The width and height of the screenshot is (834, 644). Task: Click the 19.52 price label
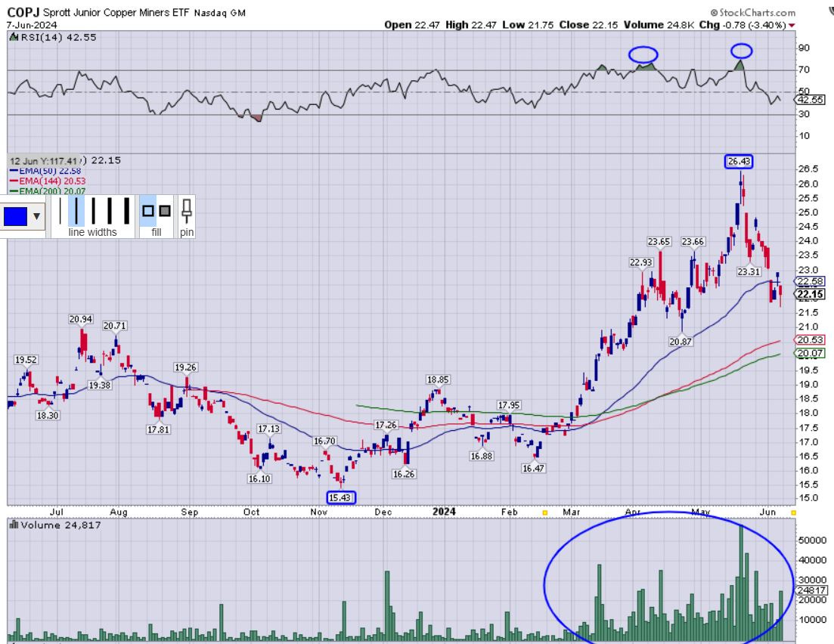26,360
